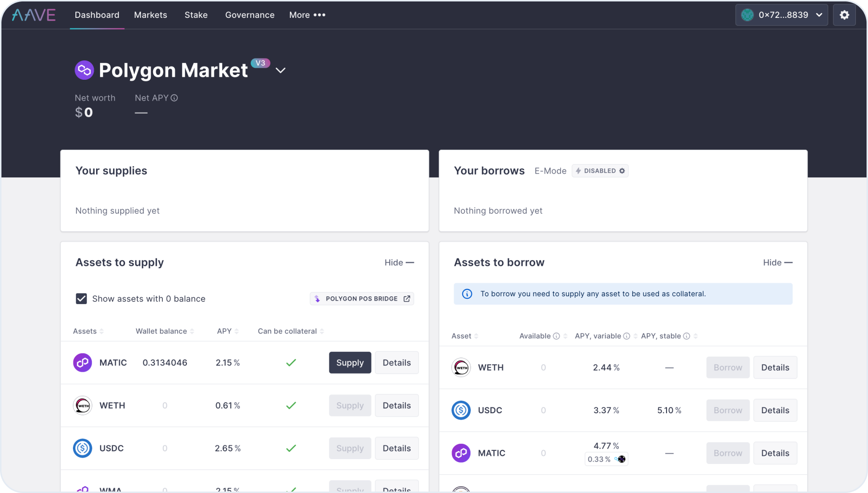Expand the Polygon Market selector chevron
Viewport: 868px width, 493px height.
pyautogui.click(x=281, y=71)
